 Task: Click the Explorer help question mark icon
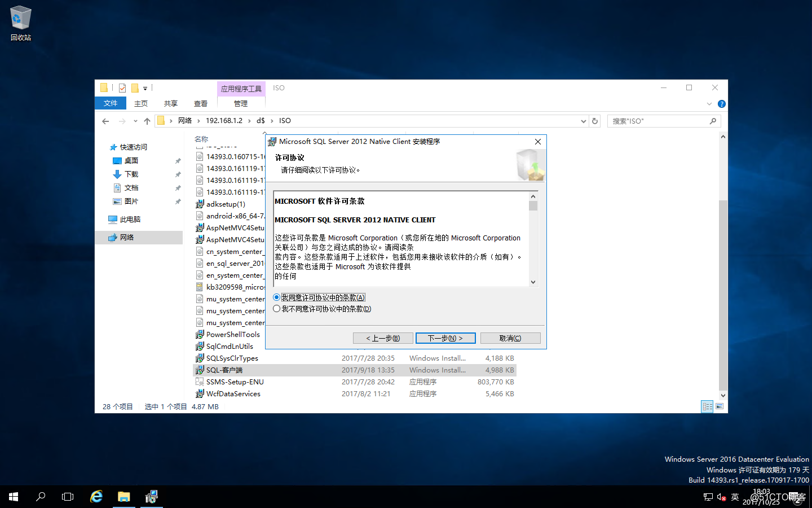point(721,104)
